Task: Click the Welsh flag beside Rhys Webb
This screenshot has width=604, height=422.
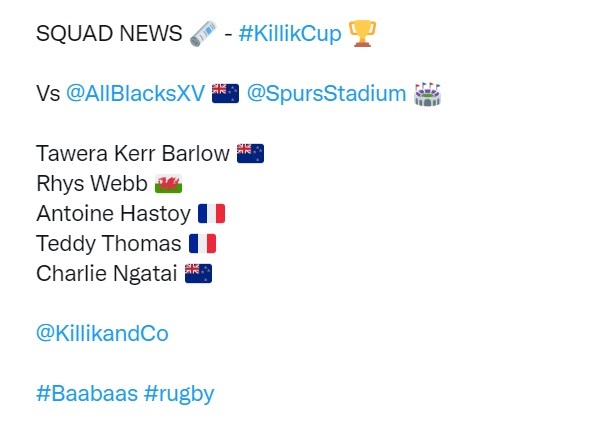Action: coord(169,184)
